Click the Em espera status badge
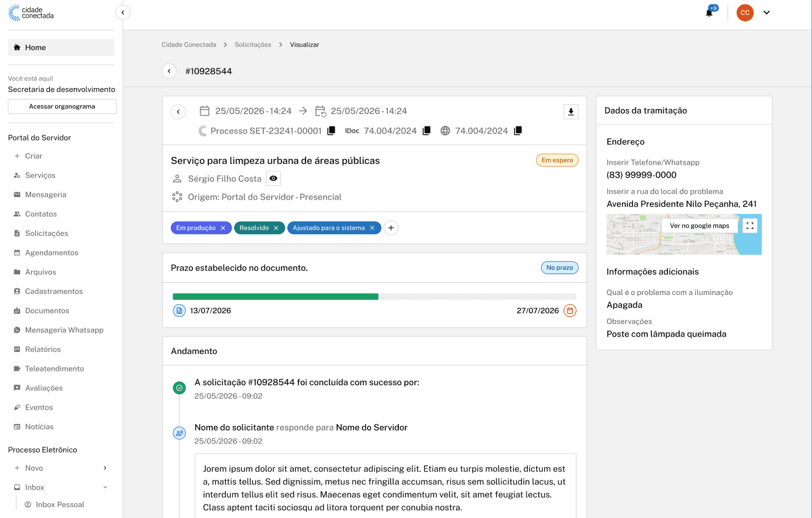The image size is (812, 518). pos(557,160)
